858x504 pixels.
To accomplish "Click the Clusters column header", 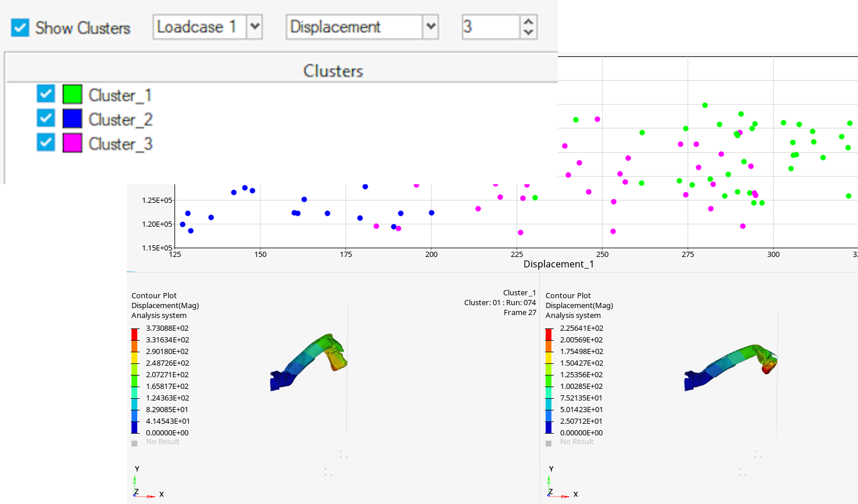I will tap(333, 71).
